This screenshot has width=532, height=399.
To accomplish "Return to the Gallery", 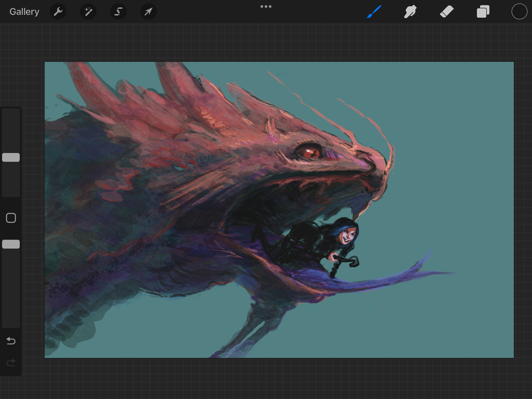I will 24,12.
